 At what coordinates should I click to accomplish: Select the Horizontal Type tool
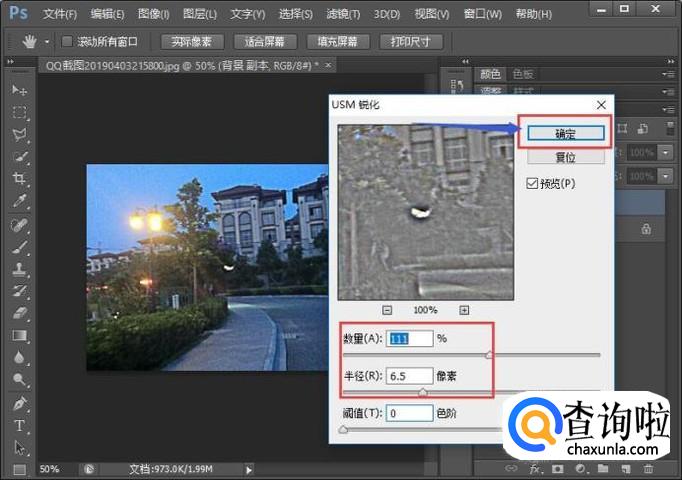point(19,425)
